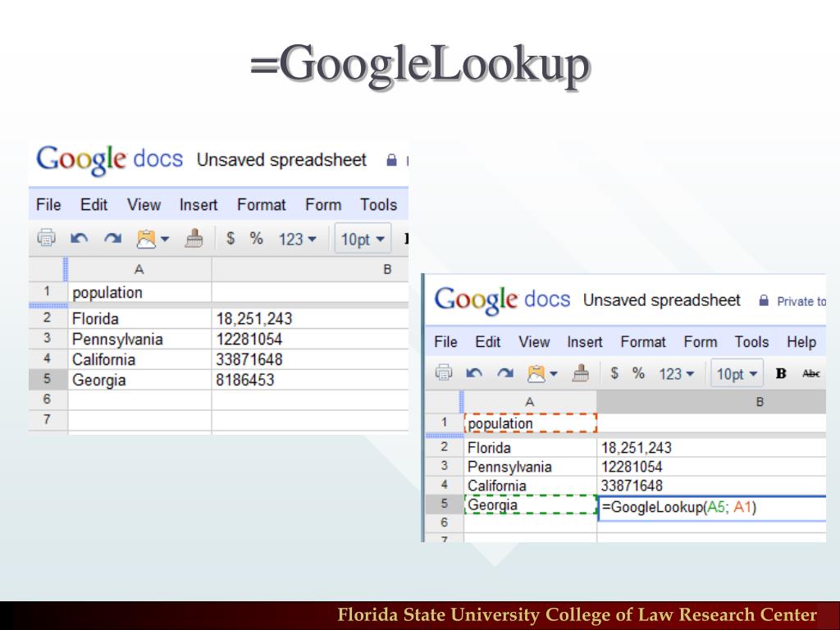Open the Help menu in right spreadsheet
Viewport: 840px width, 630px height.
coord(801,342)
